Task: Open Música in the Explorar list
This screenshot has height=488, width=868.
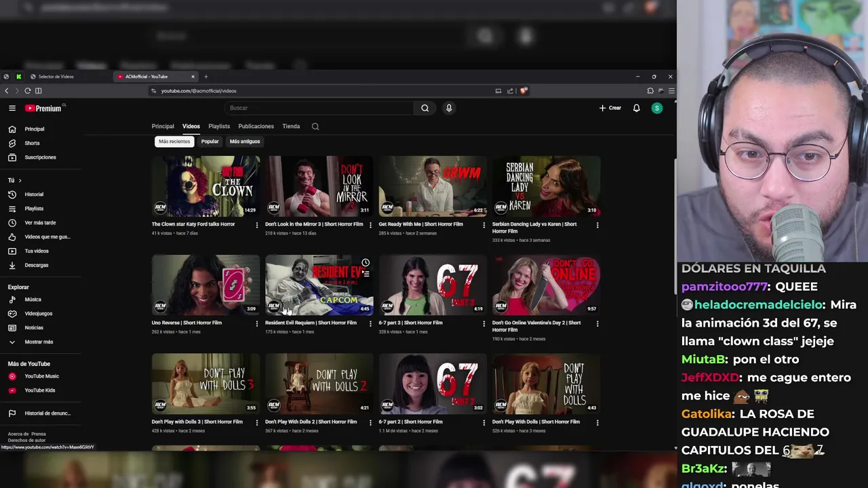Action: (33, 300)
